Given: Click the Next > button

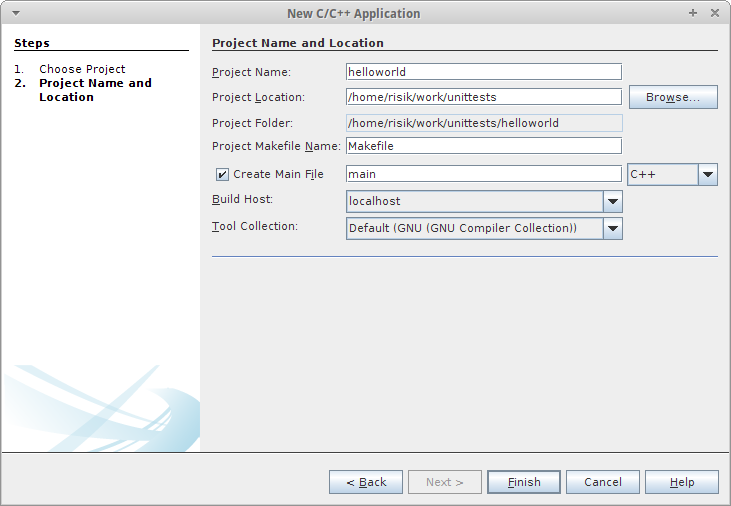Looking at the screenshot, I should [x=445, y=482].
